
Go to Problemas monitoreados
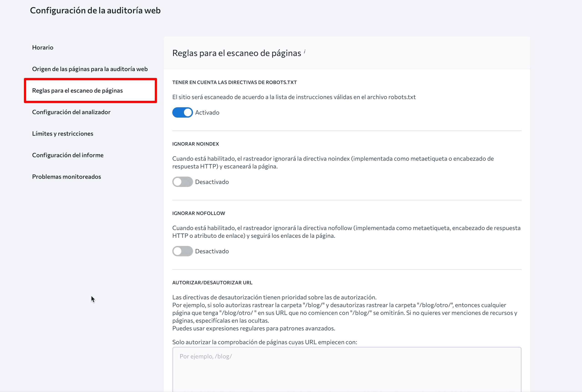click(x=67, y=176)
